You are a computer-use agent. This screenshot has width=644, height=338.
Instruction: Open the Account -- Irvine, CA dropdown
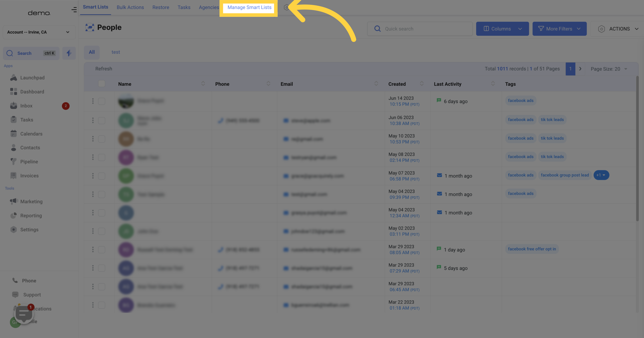[x=39, y=32]
